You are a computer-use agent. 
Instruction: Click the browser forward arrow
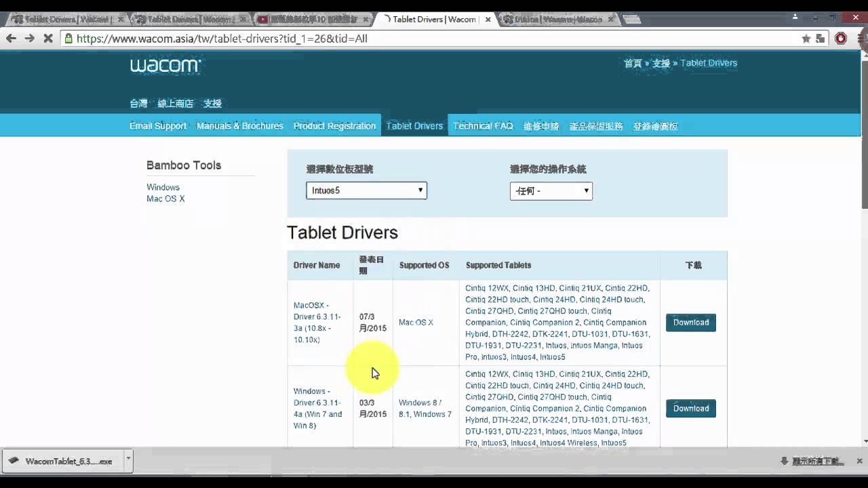29,39
